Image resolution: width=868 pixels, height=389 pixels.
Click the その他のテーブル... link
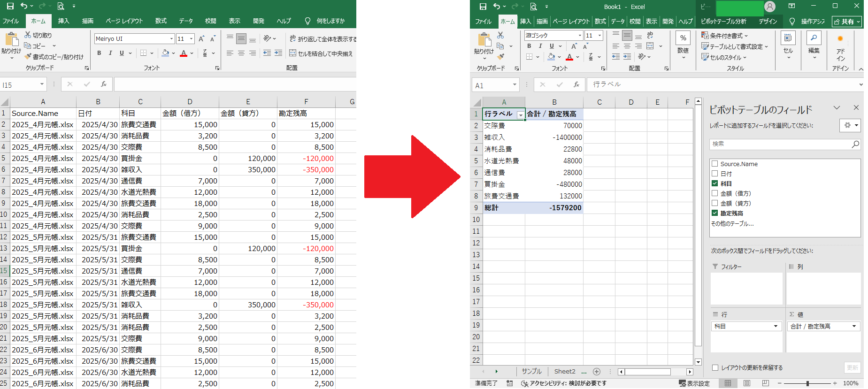(x=732, y=224)
